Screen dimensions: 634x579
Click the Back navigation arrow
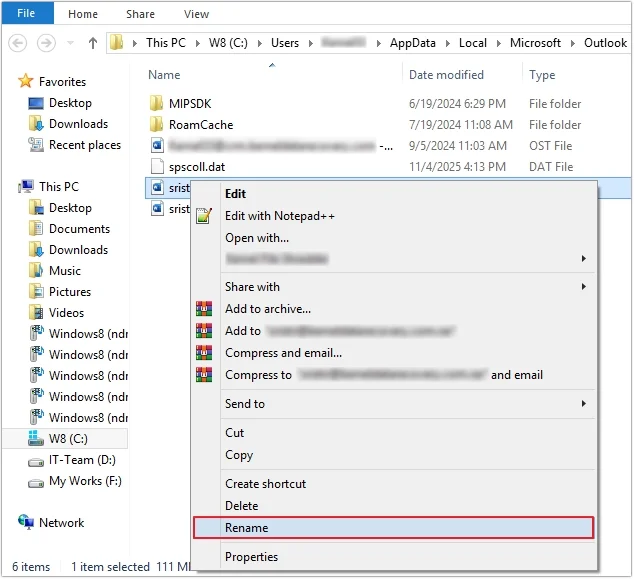(18, 43)
